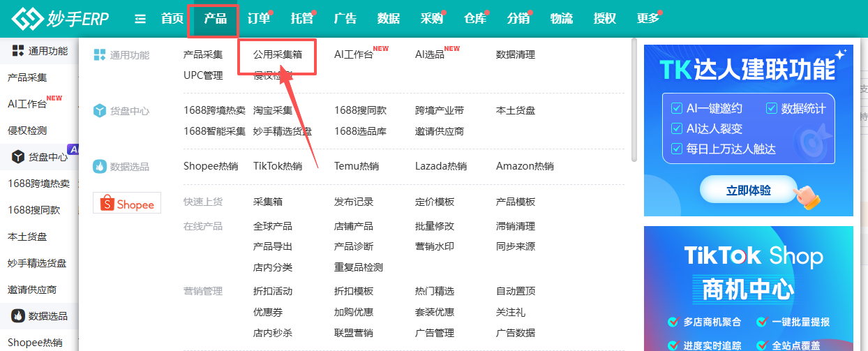This screenshot has height=351, width=868.
Task: Open the 授权 top menu
Action: [x=605, y=19]
